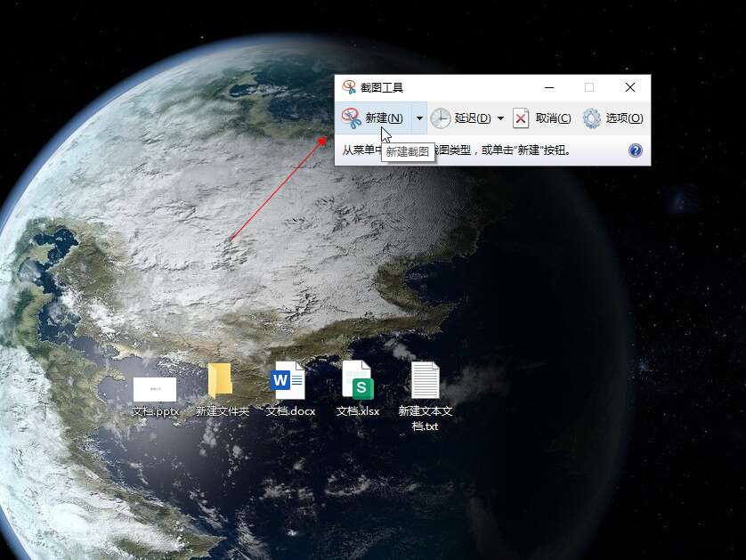Click the Snipping Tool title bar app icon

(349, 87)
